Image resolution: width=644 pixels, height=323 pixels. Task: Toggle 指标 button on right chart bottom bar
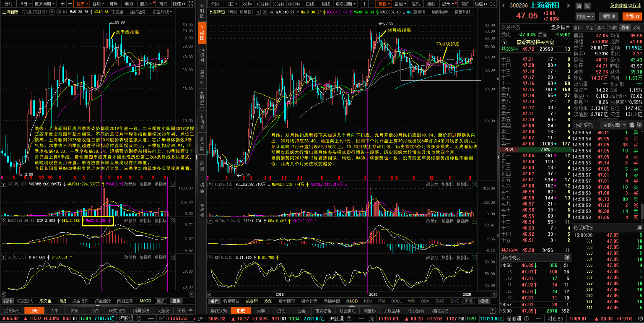pyautogui.click(x=215, y=301)
